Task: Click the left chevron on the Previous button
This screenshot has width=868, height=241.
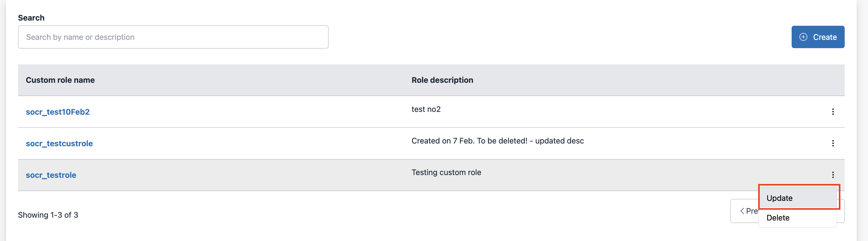Action: coord(742,211)
